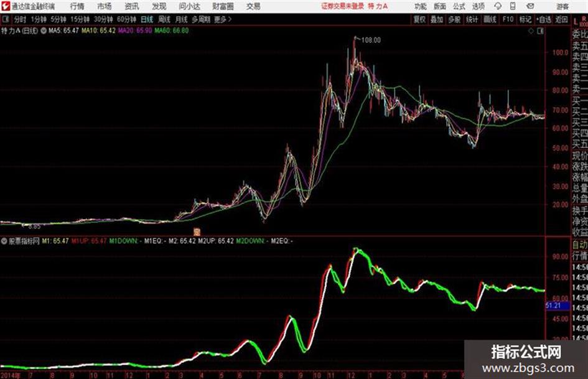Click the 委比 label in the side panel

click(x=580, y=34)
